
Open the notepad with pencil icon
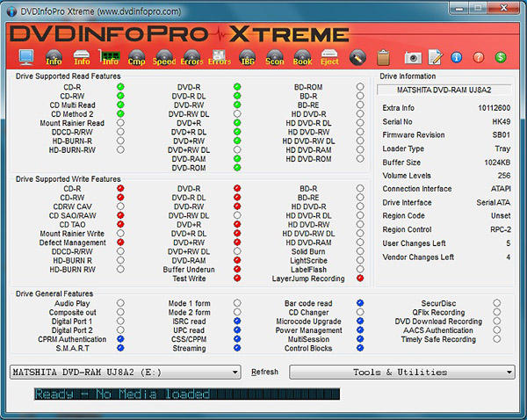[x=436, y=57]
